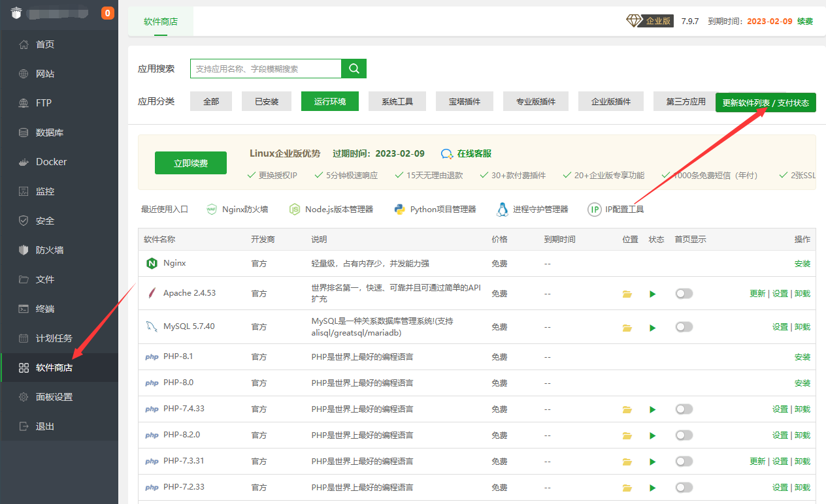The image size is (826, 504).
Task: Click 卸载 for MySQL 5.7.40
Action: [x=802, y=326]
